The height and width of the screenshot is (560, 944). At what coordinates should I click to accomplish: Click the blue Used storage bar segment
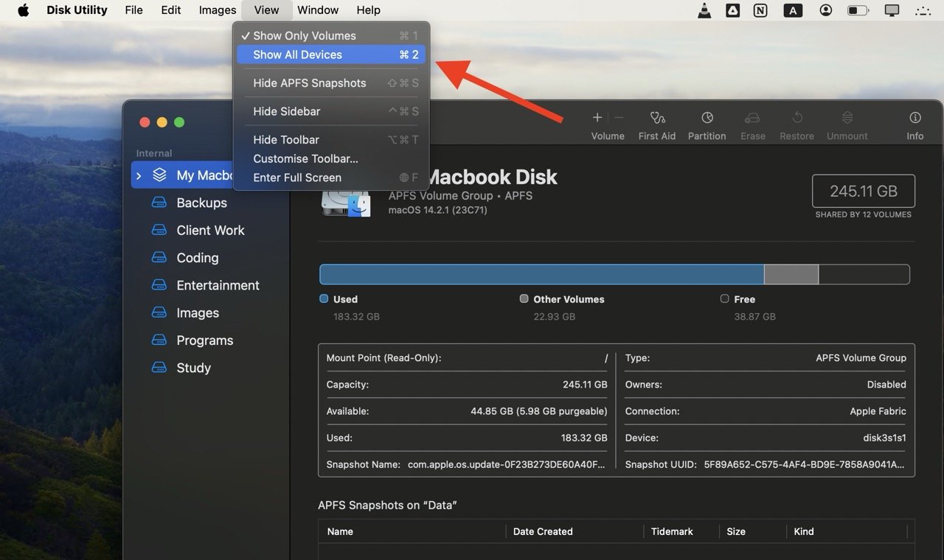pos(541,274)
